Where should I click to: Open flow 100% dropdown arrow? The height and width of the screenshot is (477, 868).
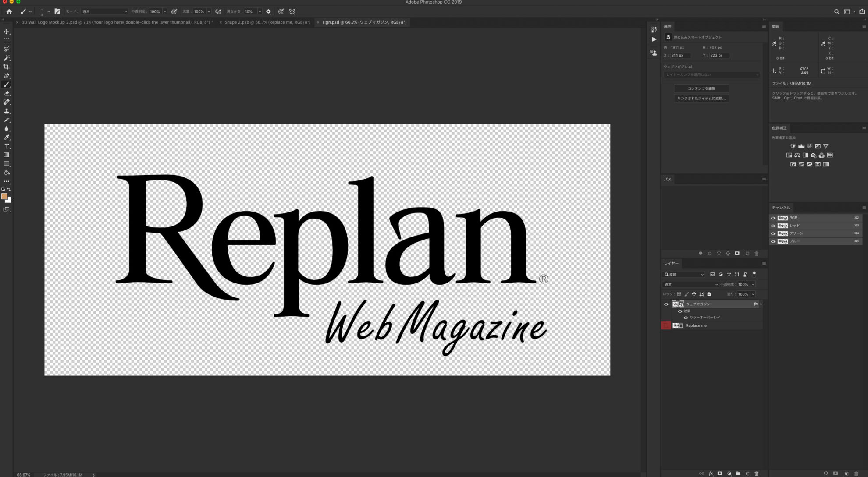[x=209, y=11]
